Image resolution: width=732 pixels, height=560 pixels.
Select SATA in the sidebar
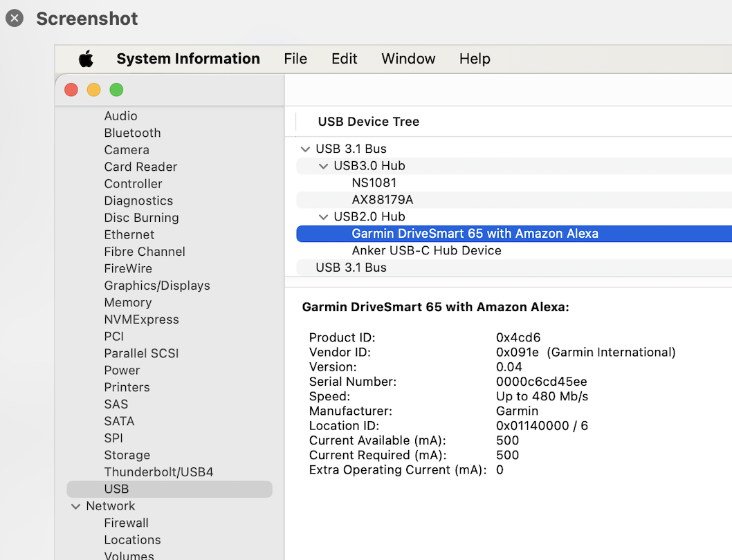tap(119, 422)
